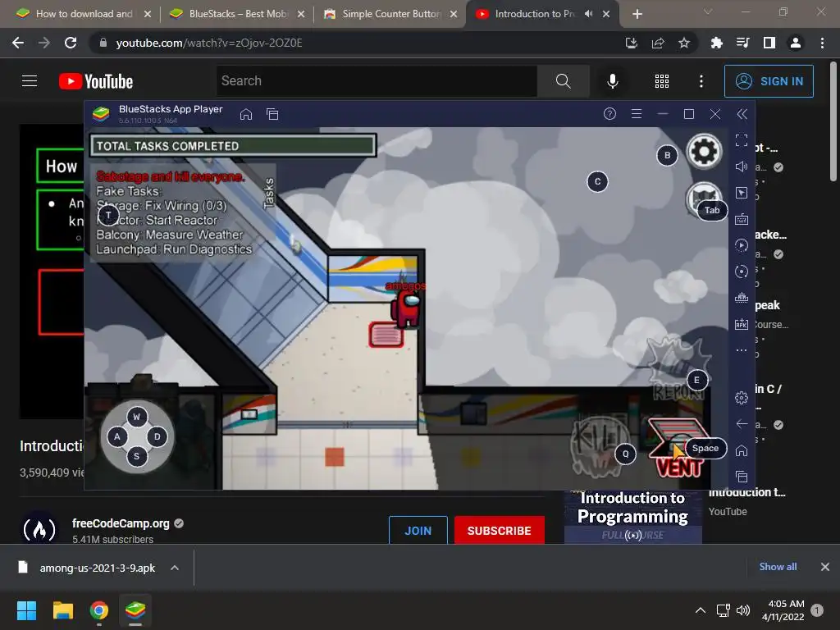This screenshot has height=630, width=840.
Task: Click the YouTube logo
Action: tap(96, 81)
